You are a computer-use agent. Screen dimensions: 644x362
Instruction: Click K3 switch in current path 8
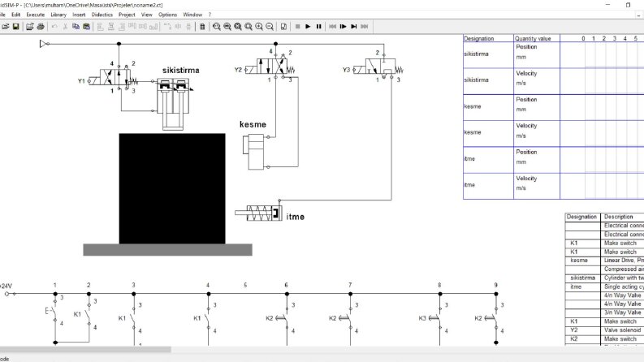pos(434,318)
